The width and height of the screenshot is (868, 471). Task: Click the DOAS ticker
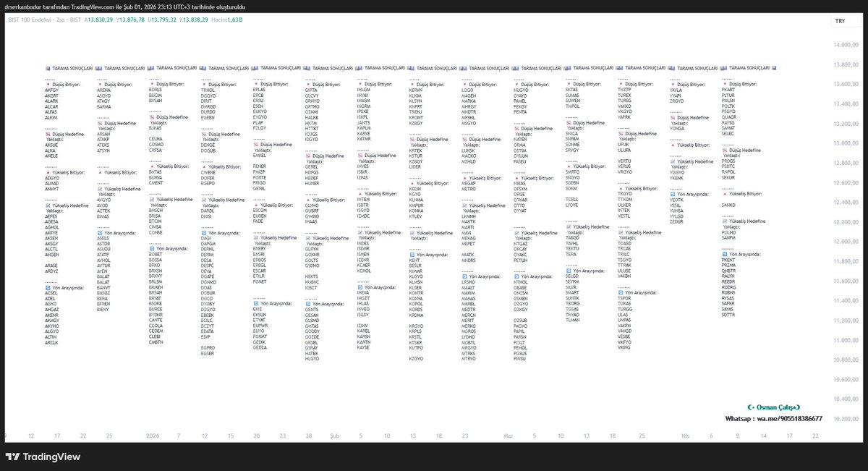coord(207,287)
